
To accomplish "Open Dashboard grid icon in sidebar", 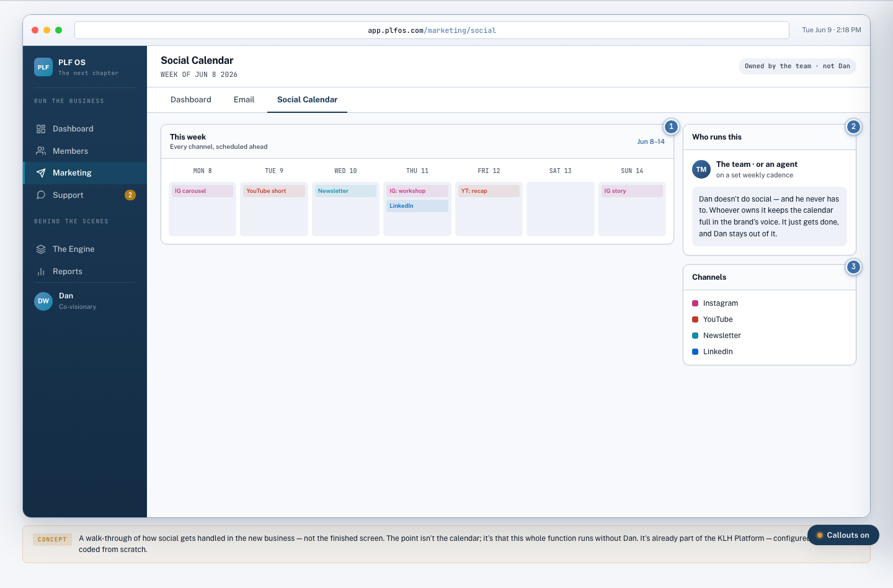I will (41, 129).
